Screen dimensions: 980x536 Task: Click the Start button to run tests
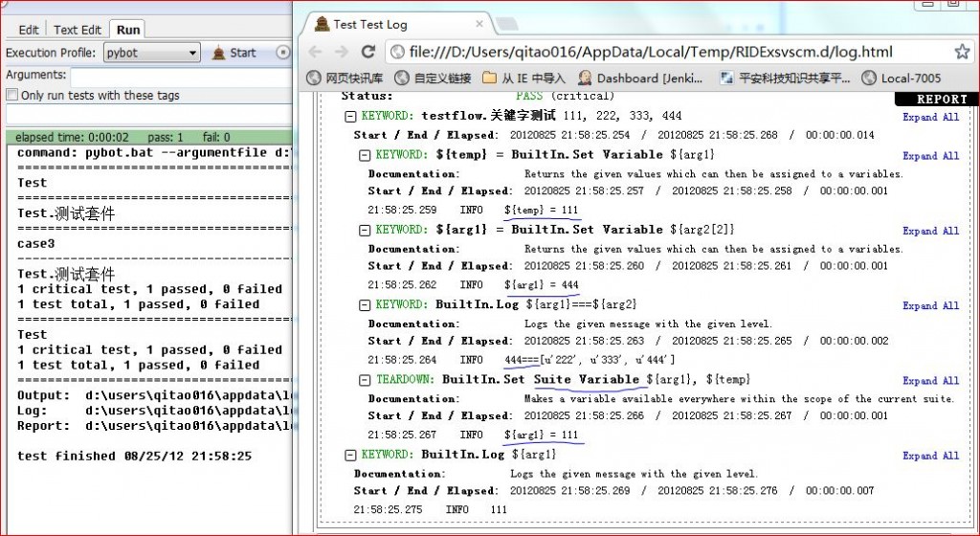pyautogui.click(x=234, y=53)
